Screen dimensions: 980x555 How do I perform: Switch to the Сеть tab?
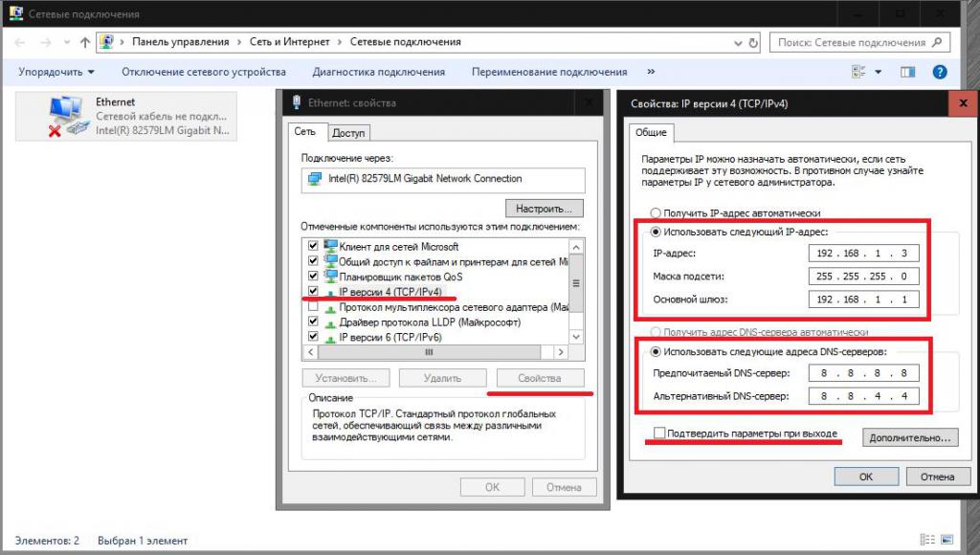(x=305, y=131)
